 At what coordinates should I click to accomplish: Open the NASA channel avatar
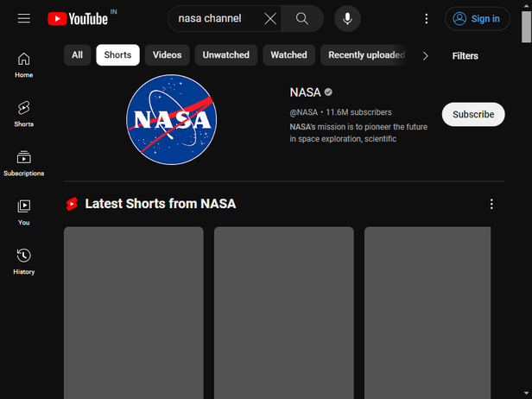pos(171,120)
